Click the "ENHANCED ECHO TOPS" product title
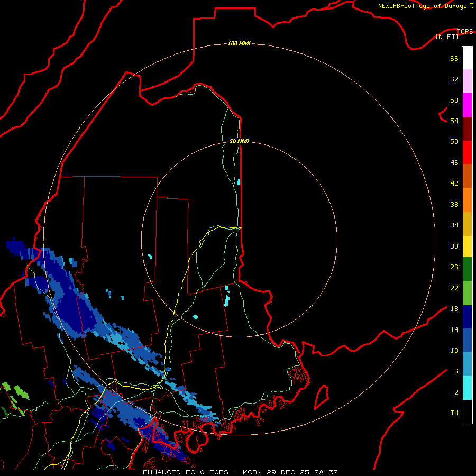This screenshot has height=476, width=476. coord(186,472)
